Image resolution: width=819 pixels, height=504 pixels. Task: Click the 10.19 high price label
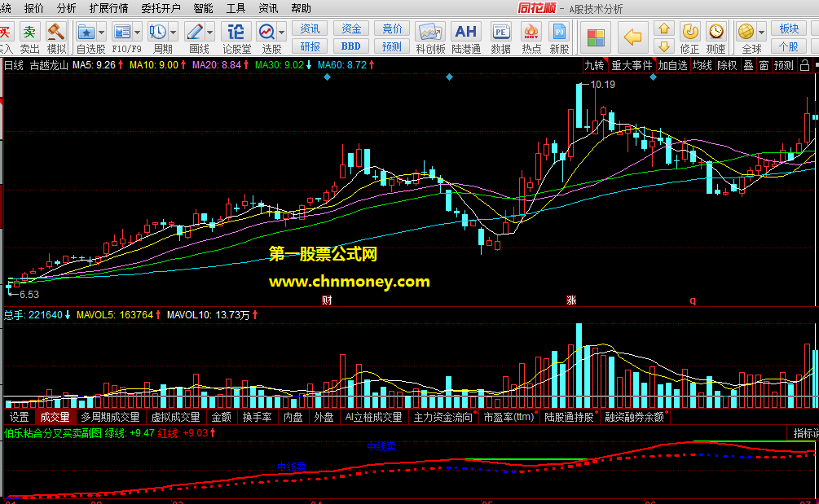[603, 85]
